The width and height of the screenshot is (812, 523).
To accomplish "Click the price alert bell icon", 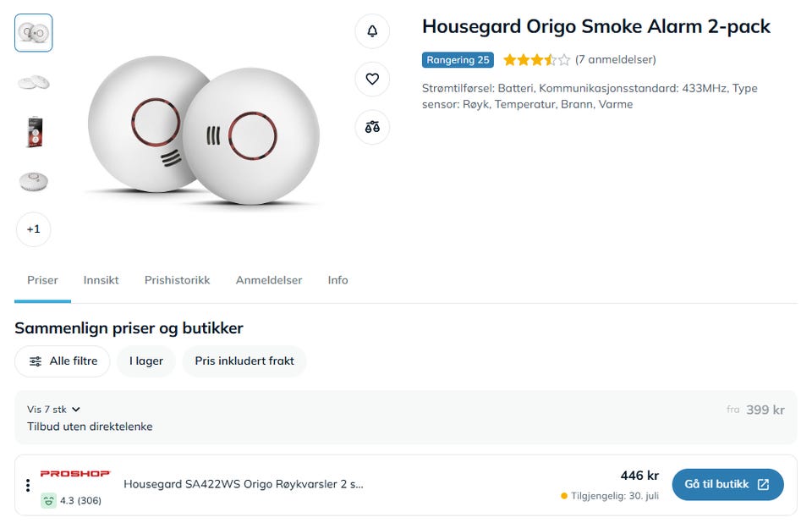I will coord(372,31).
